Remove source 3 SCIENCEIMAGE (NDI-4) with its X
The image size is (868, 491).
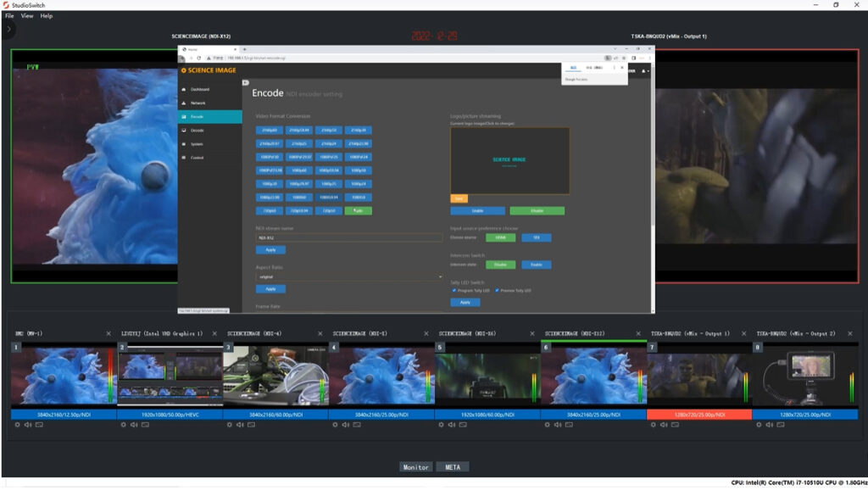coord(320,334)
